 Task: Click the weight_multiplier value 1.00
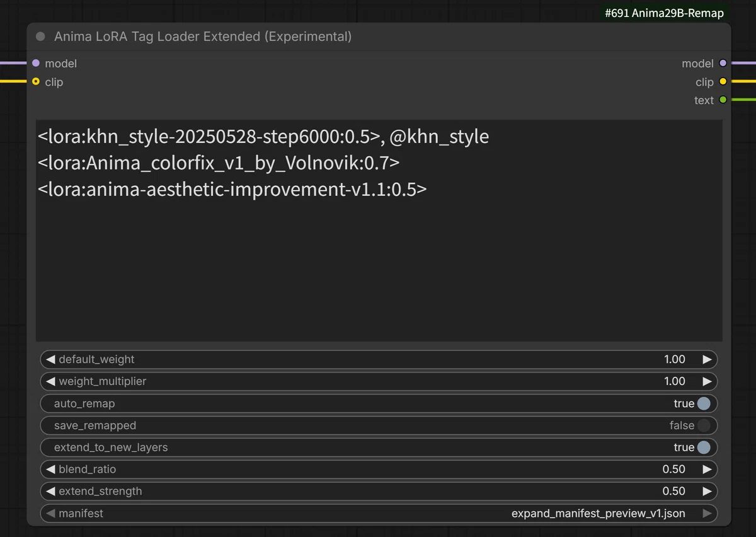(674, 381)
